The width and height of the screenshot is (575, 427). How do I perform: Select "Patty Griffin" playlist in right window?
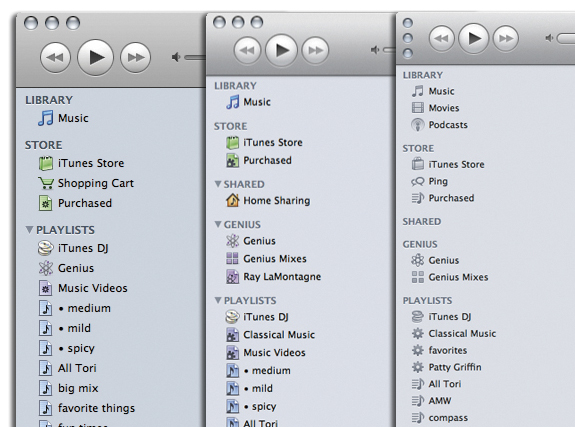446,367
